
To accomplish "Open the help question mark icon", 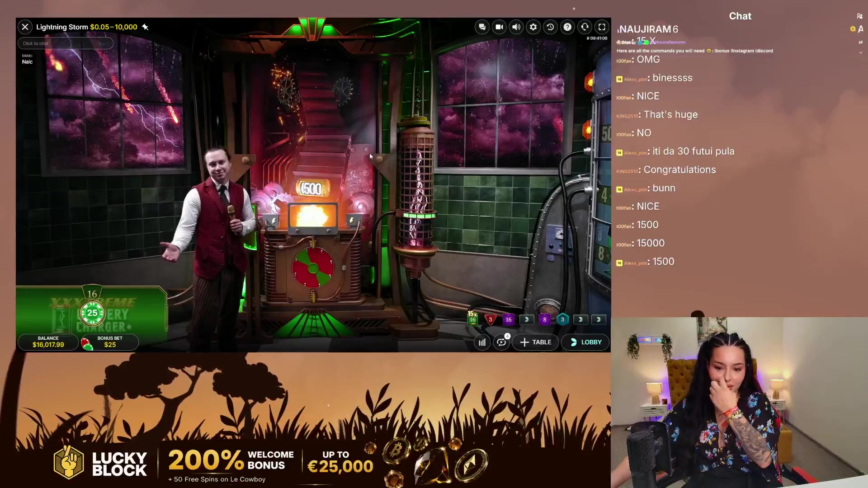I will tap(567, 27).
